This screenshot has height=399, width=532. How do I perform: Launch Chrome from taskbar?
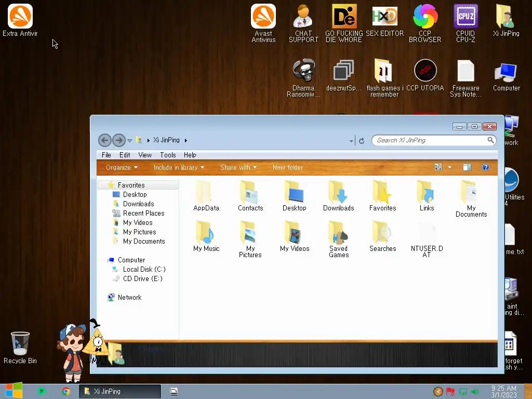(66, 391)
